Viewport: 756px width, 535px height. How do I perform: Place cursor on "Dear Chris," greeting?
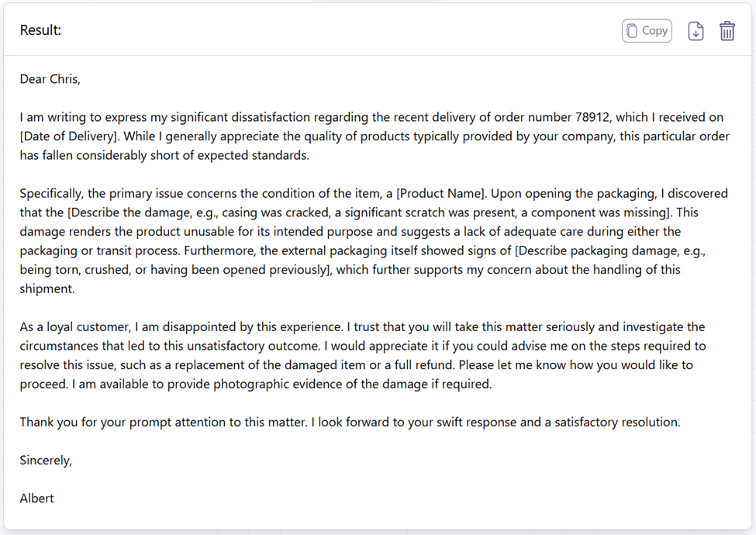pos(50,79)
